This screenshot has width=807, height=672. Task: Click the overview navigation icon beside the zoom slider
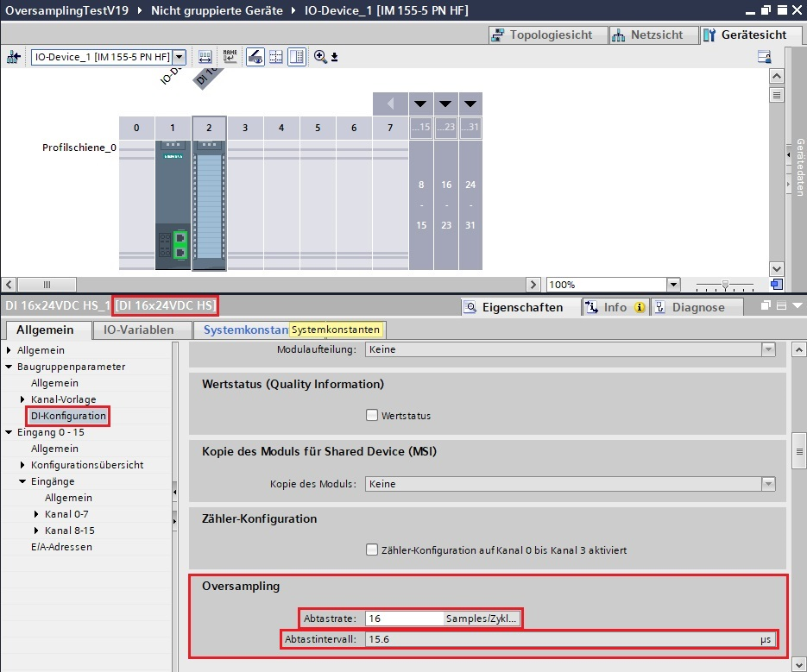point(777,284)
